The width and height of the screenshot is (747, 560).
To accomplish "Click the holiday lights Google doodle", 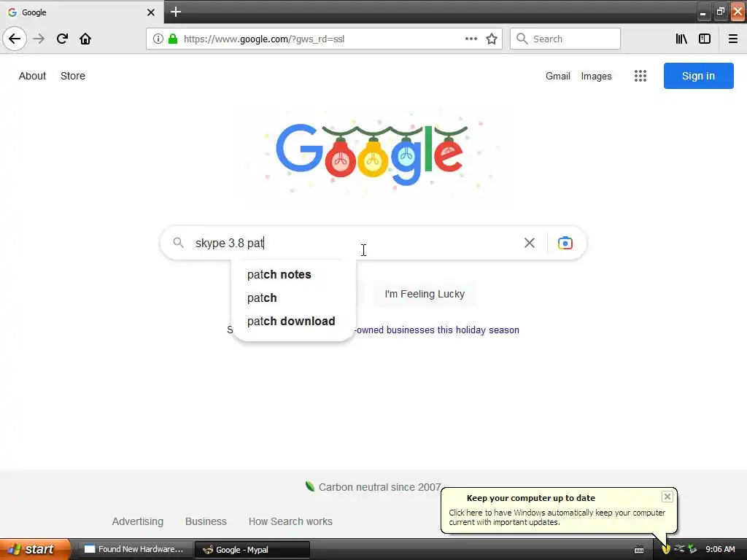I will click(372, 153).
